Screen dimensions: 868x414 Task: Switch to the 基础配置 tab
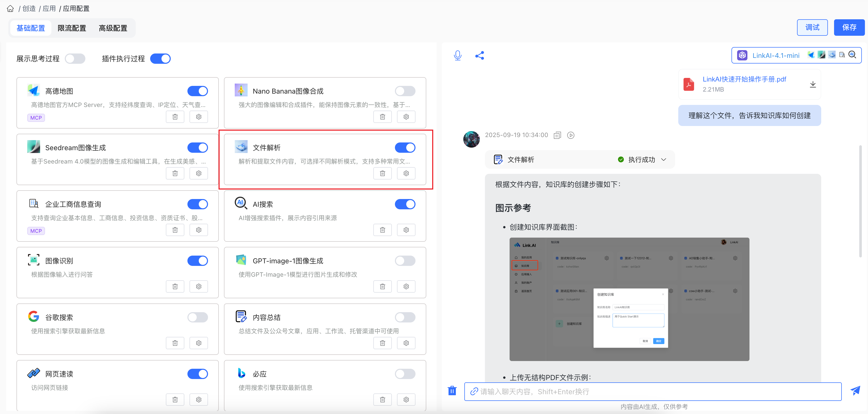pos(31,28)
